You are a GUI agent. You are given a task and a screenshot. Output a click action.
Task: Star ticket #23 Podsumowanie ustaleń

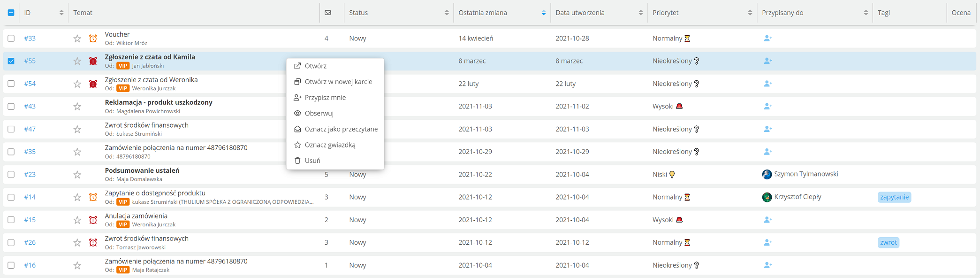tap(77, 175)
